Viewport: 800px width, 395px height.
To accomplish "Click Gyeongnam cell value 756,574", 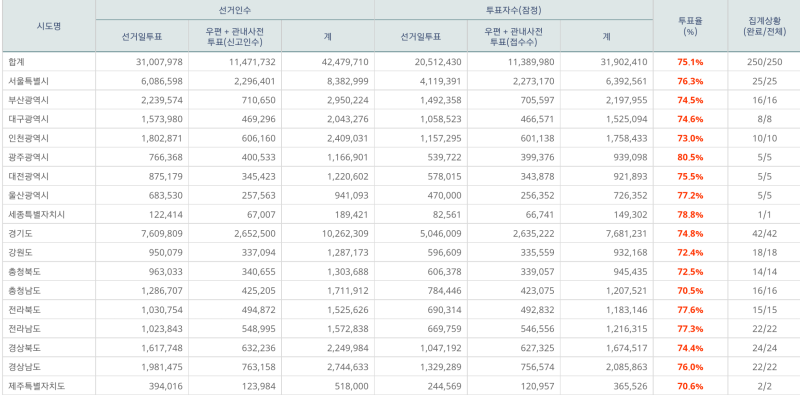I will [x=537, y=367].
